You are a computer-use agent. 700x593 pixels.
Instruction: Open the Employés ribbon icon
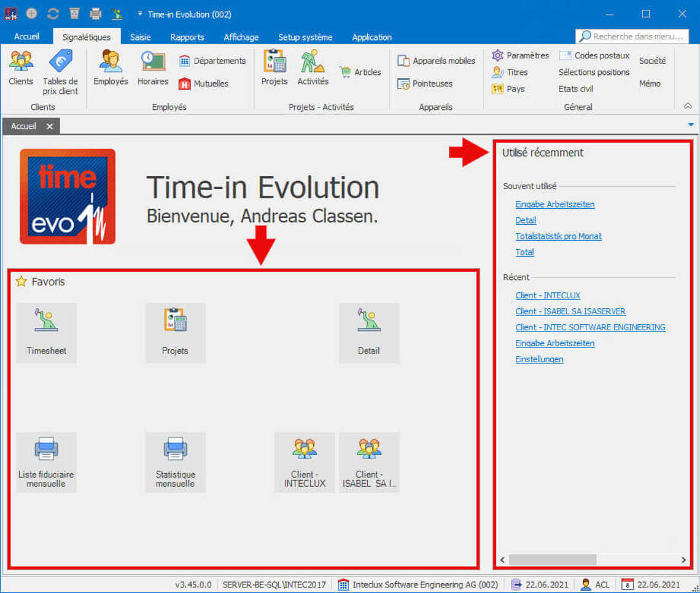[111, 68]
